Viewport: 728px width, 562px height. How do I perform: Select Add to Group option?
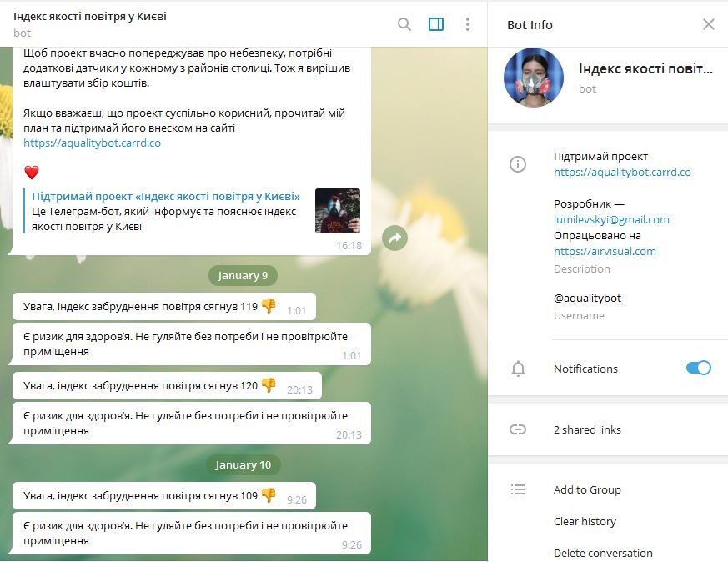[x=587, y=489]
